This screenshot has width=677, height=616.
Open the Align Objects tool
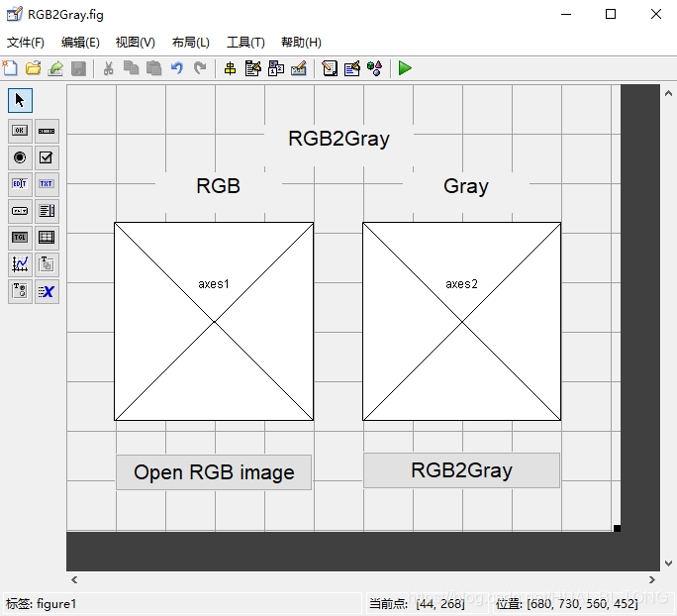[231, 68]
